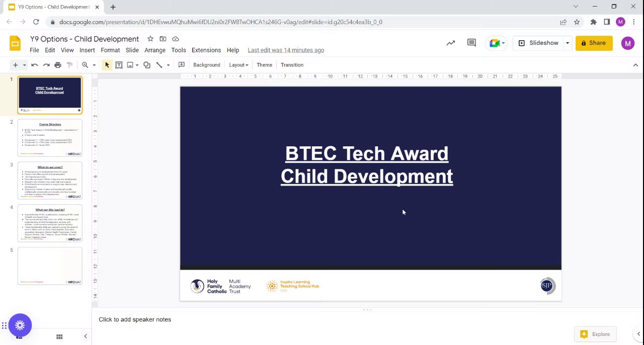This screenshot has height=345, width=644.
Task: Click the activity dashboard trend icon
Action: pyautogui.click(x=451, y=43)
